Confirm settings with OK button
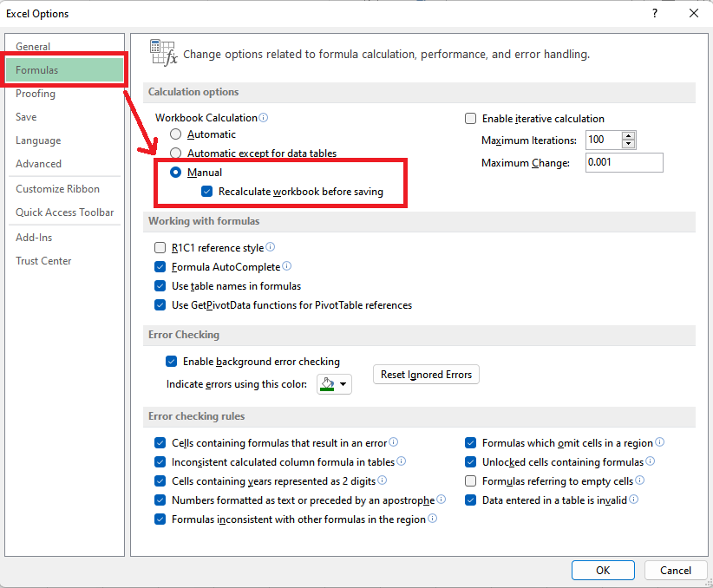The height and width of the screenshot is (588, 713). 603,571
